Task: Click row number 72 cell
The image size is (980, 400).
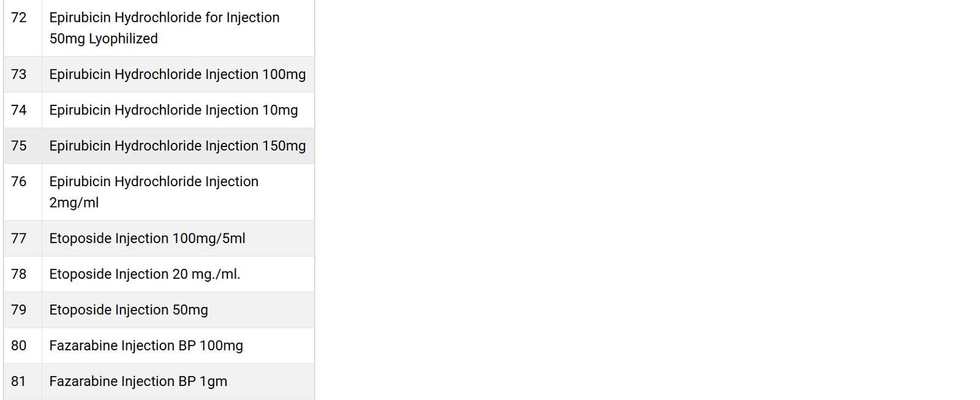Action: (x=23, y=28)
